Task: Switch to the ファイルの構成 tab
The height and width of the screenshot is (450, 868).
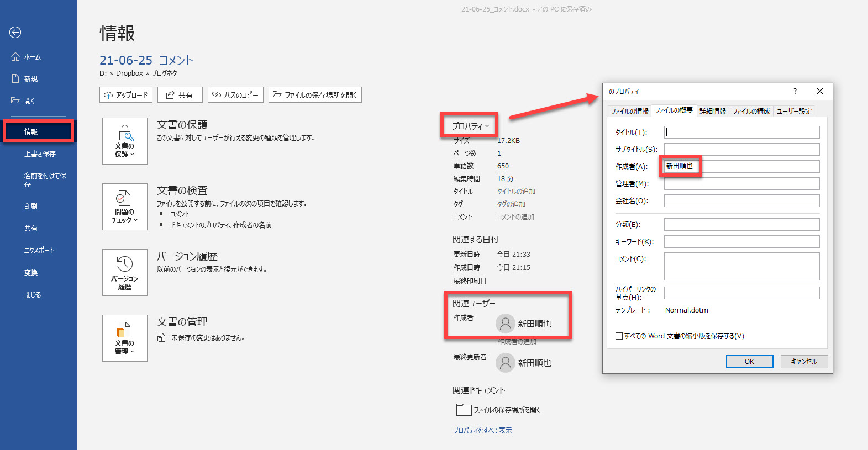Action: pos(750,111)
